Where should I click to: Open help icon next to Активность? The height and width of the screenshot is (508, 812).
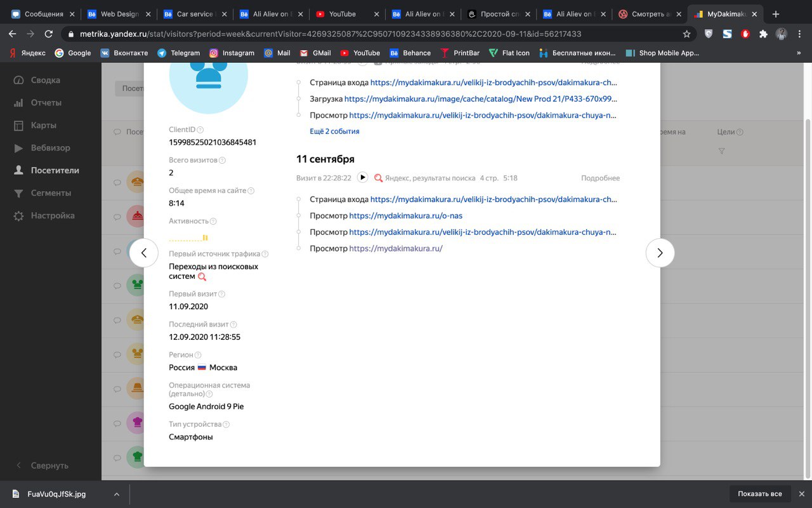click(213, 222)
